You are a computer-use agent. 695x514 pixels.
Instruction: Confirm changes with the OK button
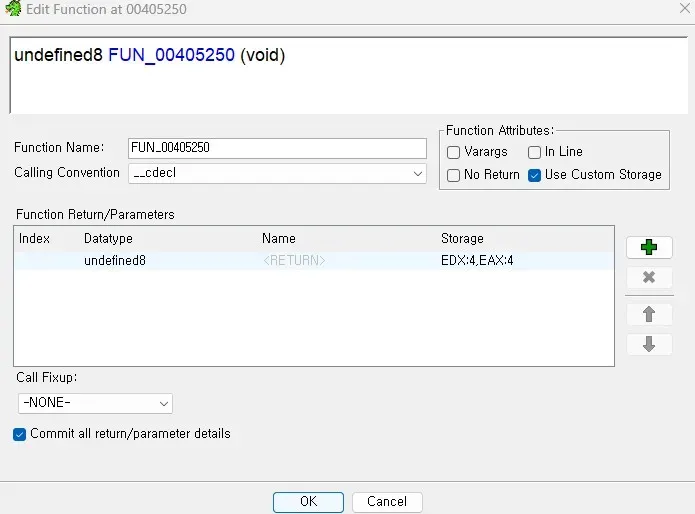pyautogui.click(x=308, y=502)
